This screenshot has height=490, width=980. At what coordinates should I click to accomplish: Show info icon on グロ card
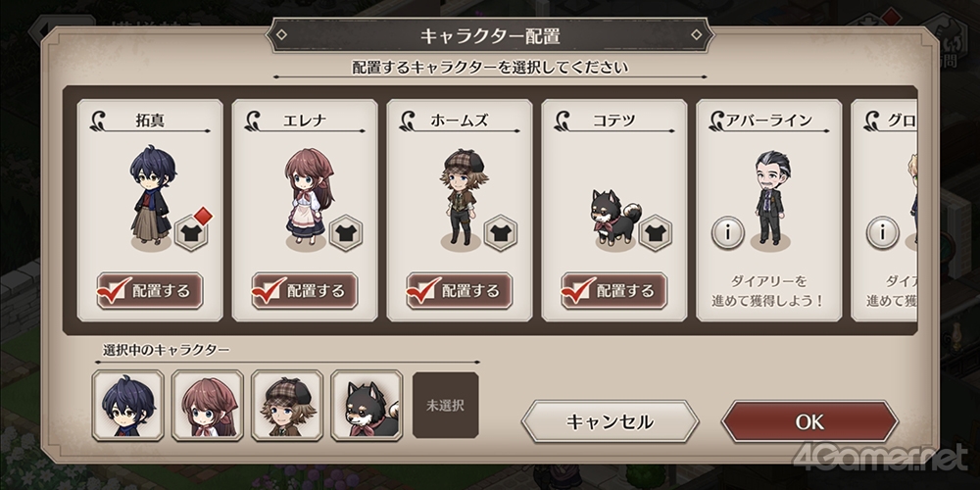(883, 233)
